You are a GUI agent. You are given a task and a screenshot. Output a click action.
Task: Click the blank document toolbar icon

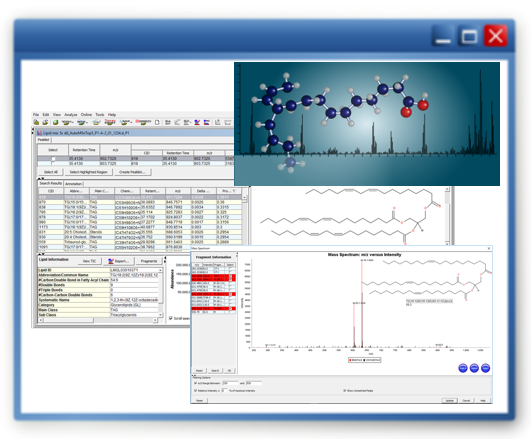click(157, 122)
